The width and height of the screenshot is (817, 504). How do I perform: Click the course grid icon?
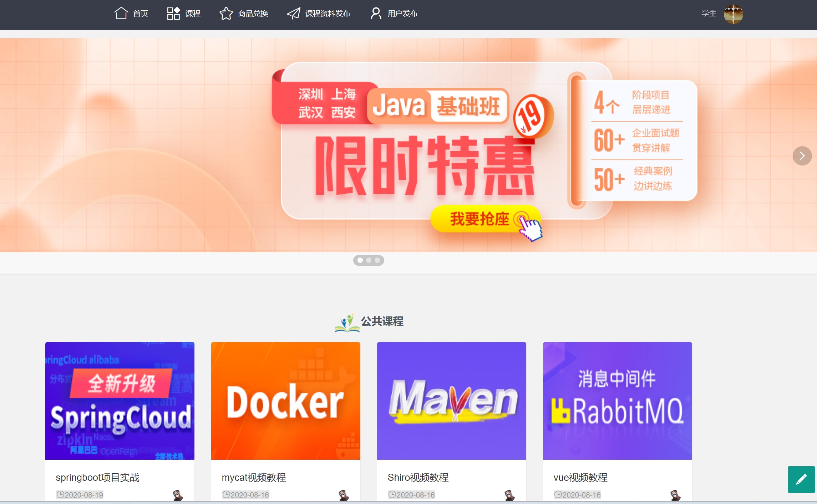[x=173, y=14]
